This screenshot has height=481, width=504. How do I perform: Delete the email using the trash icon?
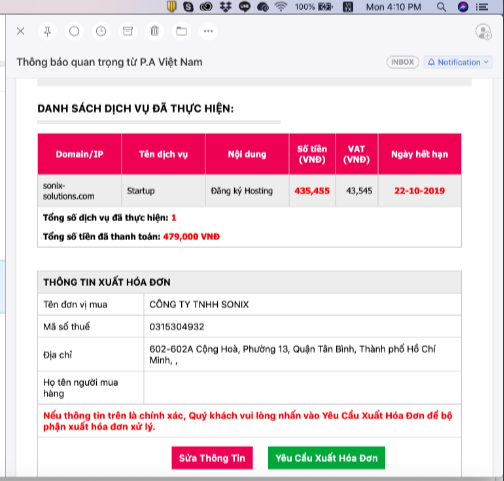pyautogui.click(x=155, y=31)
